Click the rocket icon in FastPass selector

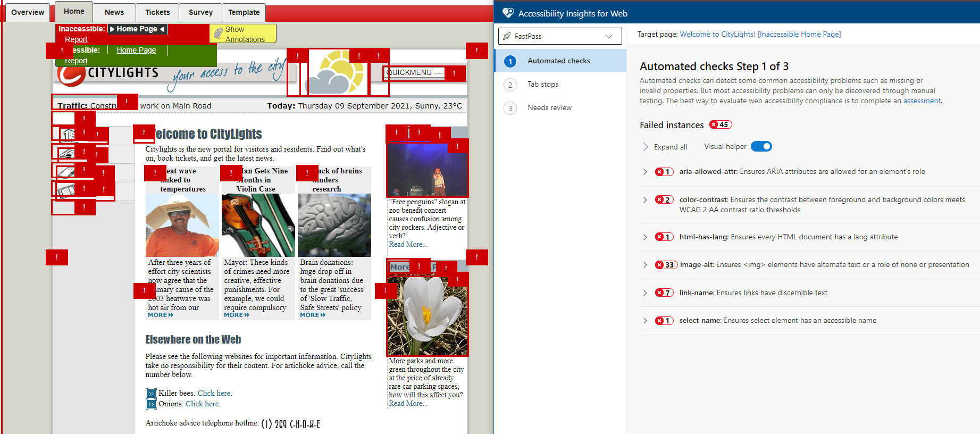(507, 36)
